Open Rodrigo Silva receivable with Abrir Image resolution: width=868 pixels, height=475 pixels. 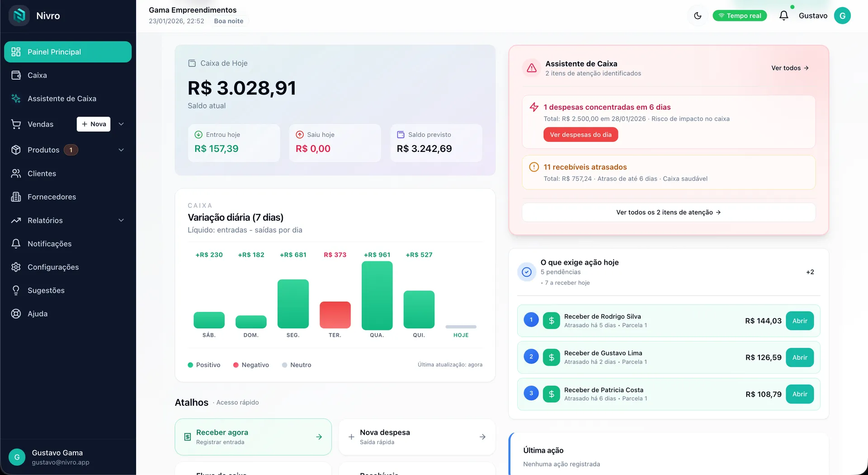coord(800,321)
